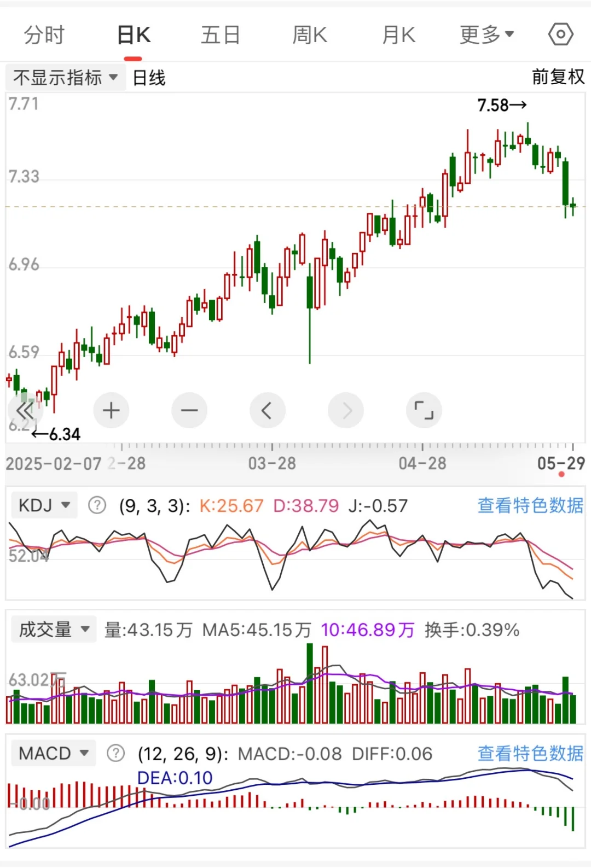Jump to earliest data with double-left arrow

click(25, 410)
